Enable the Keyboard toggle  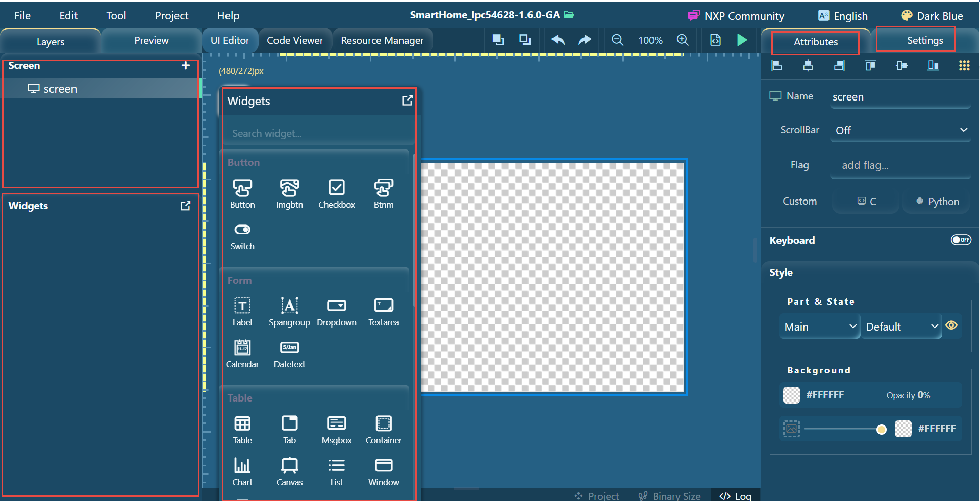(x=961, y=240)
